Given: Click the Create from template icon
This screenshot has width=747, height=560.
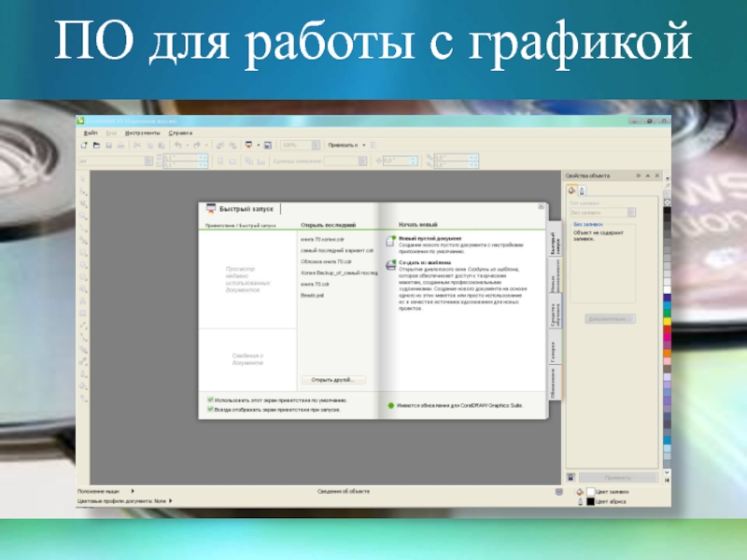Looking at the screenshot, I should coord(390,265).
